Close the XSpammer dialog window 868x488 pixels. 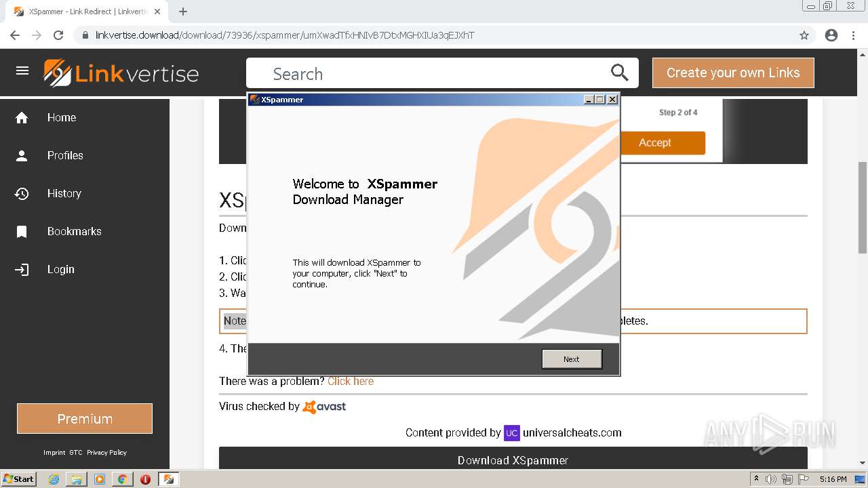point(612,100)
